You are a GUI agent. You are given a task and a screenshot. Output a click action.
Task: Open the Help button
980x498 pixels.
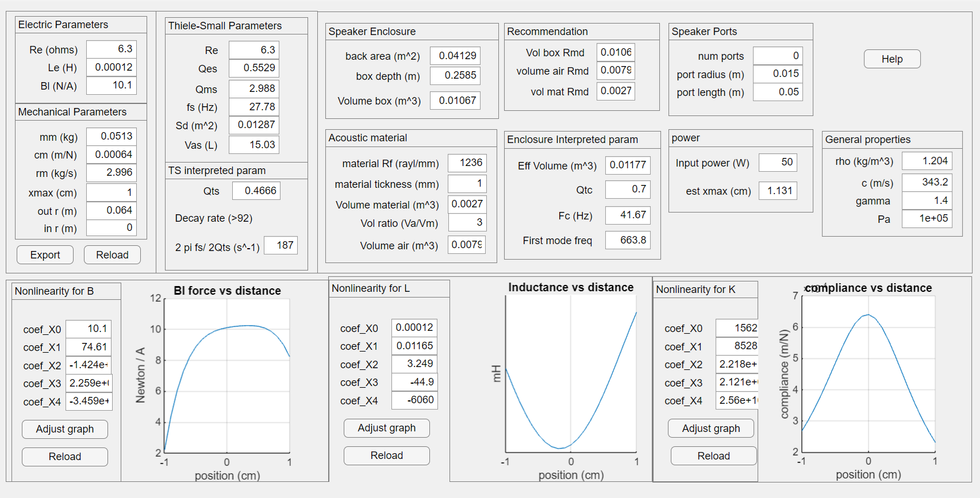[x=891, y=59]
